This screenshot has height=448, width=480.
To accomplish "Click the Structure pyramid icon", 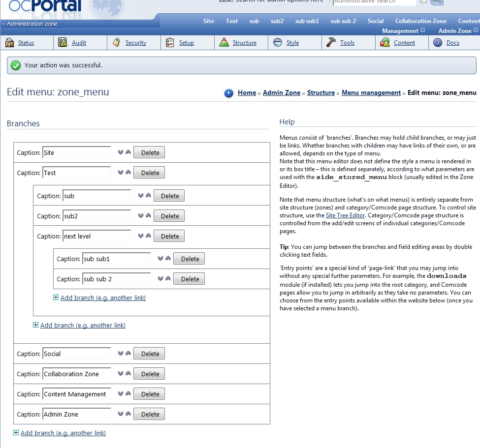I will 224,43.
